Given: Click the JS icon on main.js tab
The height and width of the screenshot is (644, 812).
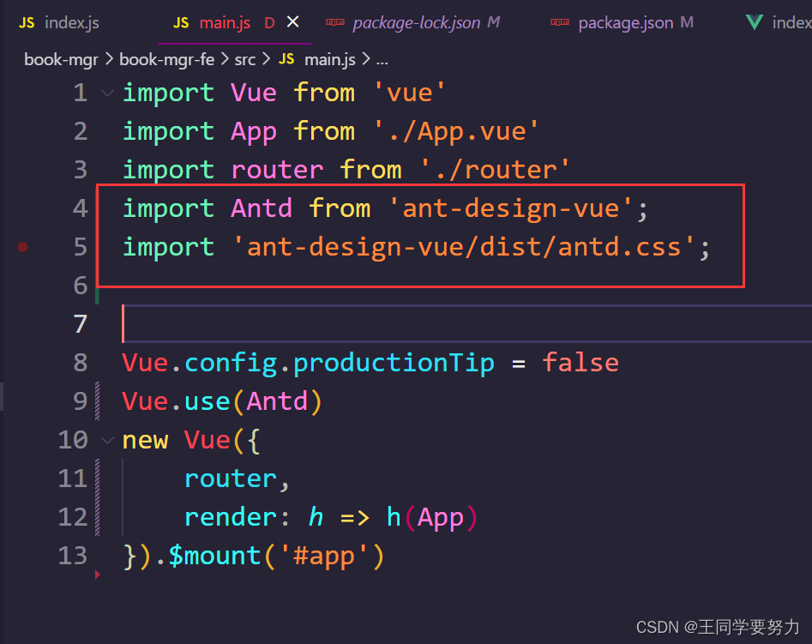Looking at the screenshot, I should (181, 23).
